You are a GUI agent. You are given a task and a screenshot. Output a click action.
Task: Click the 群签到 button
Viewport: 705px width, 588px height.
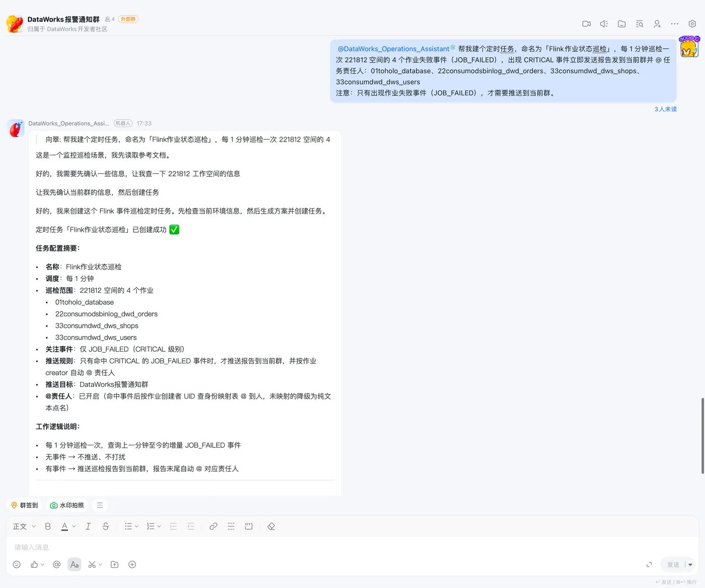(25, 505)
